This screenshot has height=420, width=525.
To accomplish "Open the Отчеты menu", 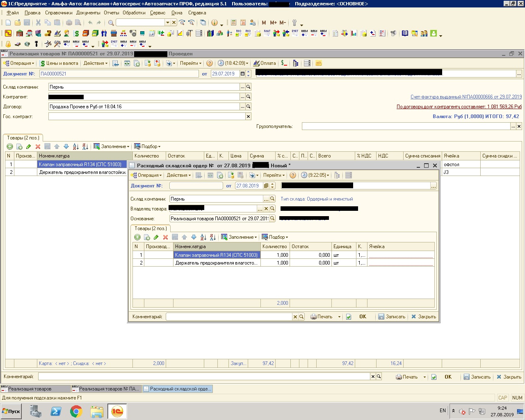I will point(112,13).
